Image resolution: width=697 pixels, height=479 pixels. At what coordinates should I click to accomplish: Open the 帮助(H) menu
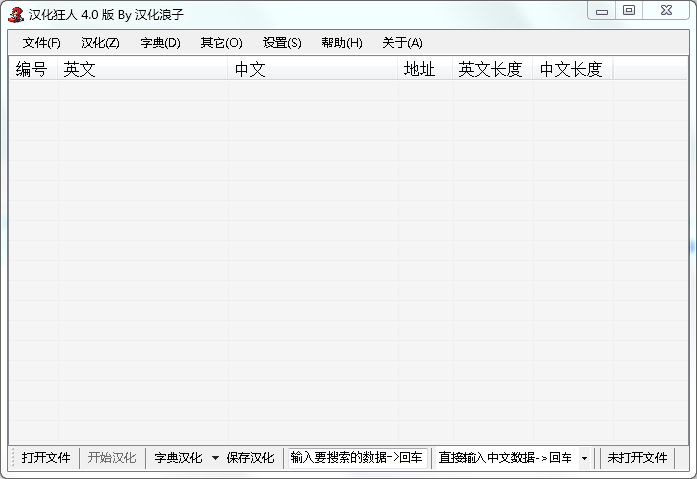[x=342, y=43]
